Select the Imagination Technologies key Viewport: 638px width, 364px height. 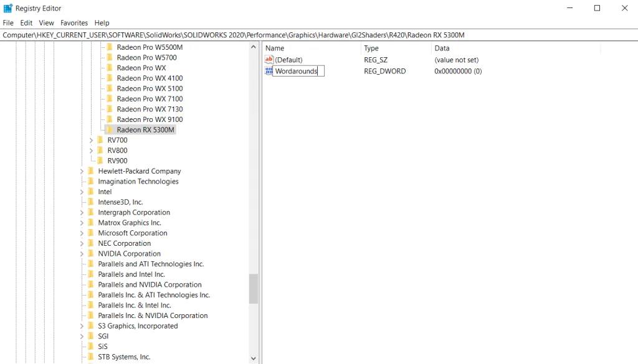coord(138,182)
